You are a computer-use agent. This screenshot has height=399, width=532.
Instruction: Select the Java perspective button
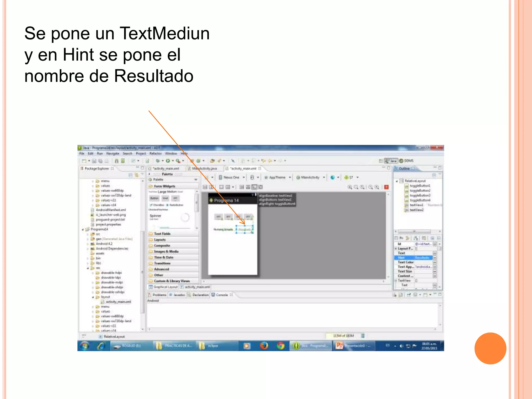[391, 161]
